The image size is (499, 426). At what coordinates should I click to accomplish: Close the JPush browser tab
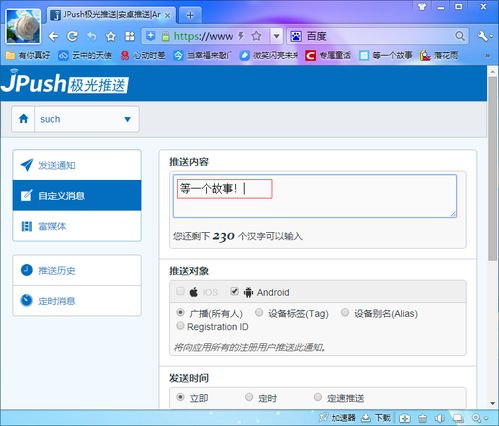pyautogui.click(x=168, y=15)
